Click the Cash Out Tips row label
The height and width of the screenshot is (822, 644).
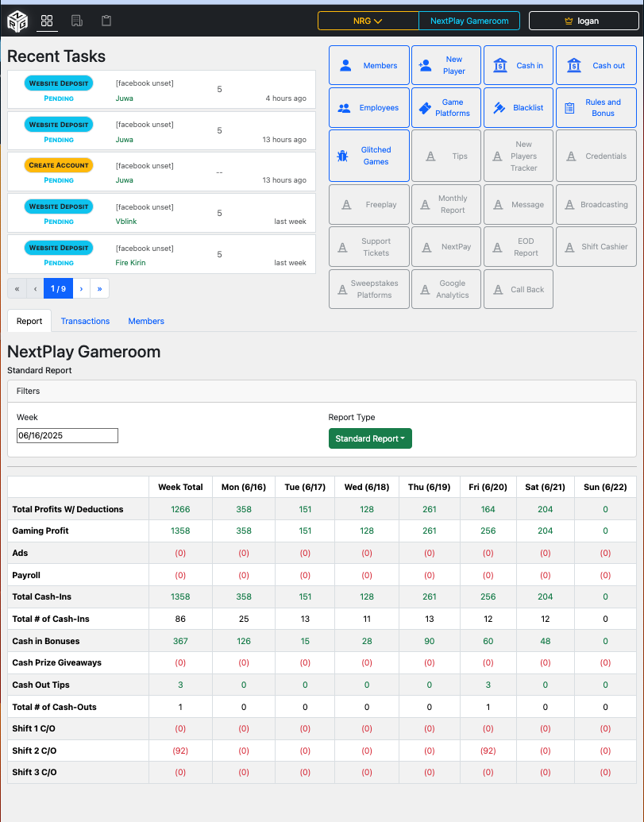40,685
